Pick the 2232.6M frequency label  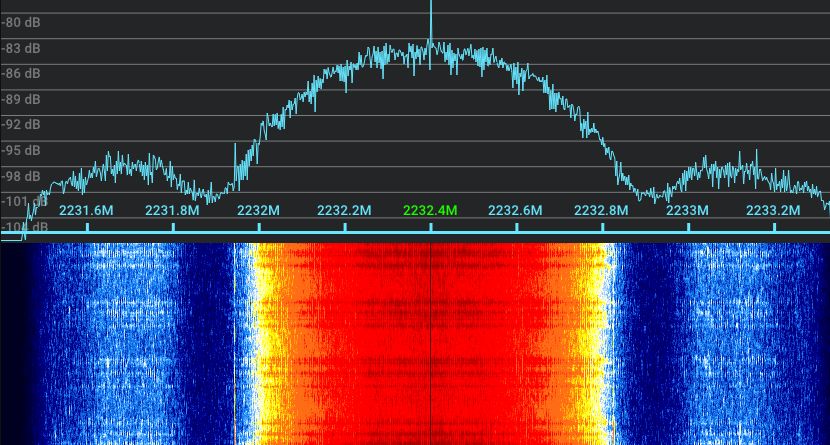pyautogui.click(x=515, y=210)
